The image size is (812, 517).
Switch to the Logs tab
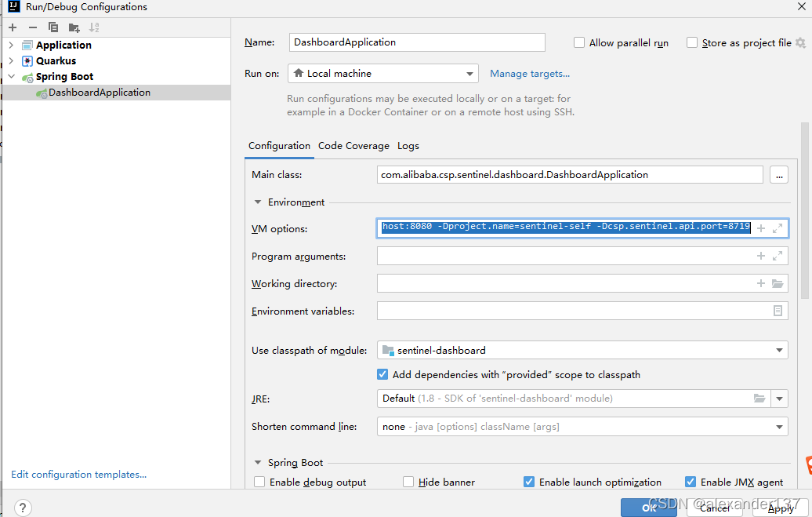tap(408, 146)
